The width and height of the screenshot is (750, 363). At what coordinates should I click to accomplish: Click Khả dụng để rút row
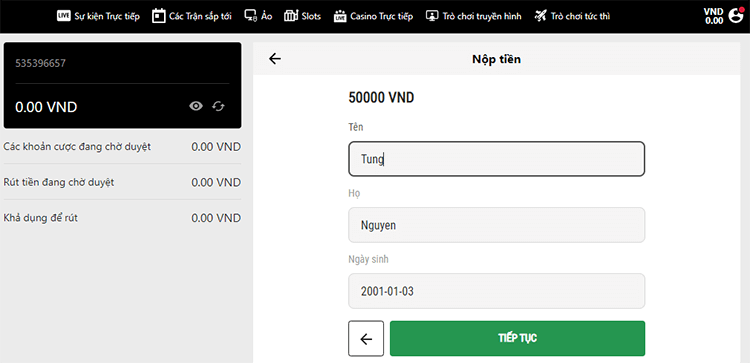coord(122,218)
